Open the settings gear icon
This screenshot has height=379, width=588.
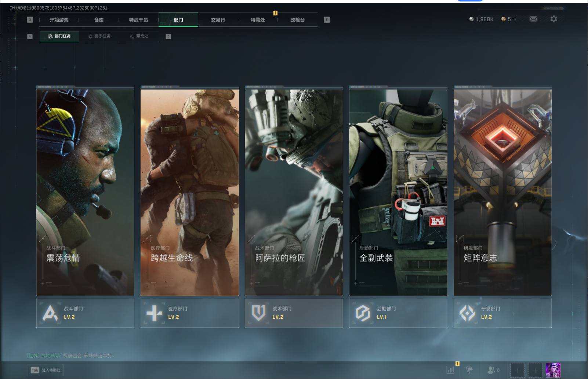[553, 19]
